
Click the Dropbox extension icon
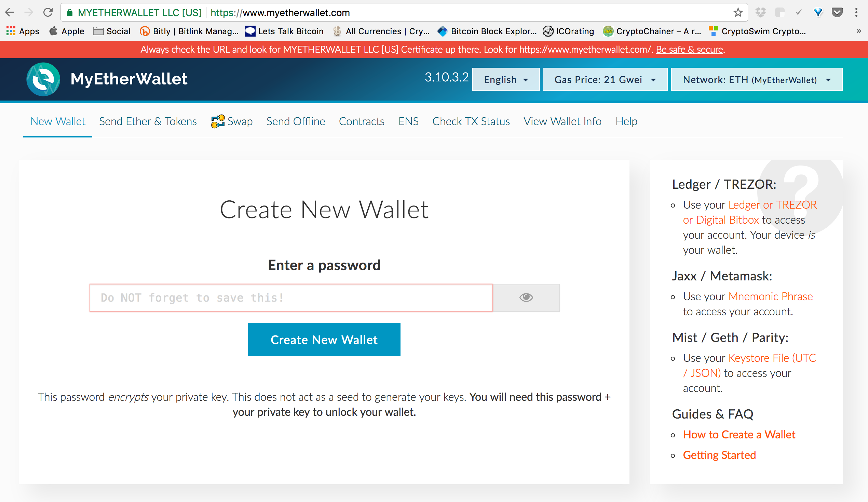pyautogui.click(x=761, y=13)
